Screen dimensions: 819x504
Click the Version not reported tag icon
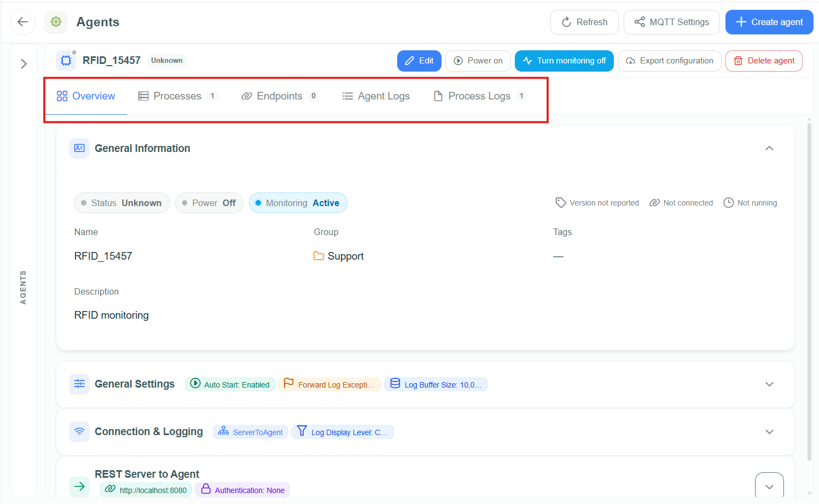[560, 203]
